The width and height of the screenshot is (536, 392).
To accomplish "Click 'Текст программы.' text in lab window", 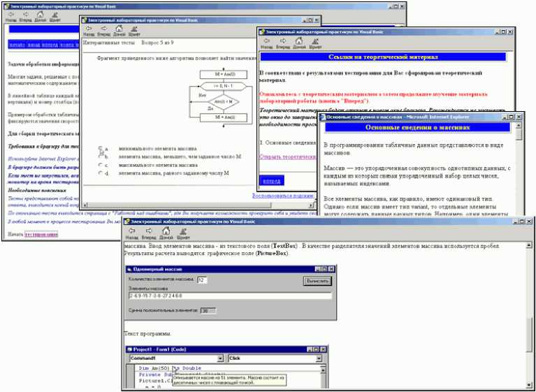I will [x=147, y=333].
